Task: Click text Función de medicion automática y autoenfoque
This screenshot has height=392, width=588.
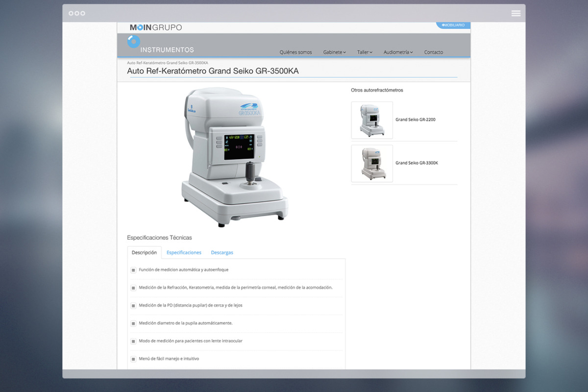Action: [x=183, y=269]
